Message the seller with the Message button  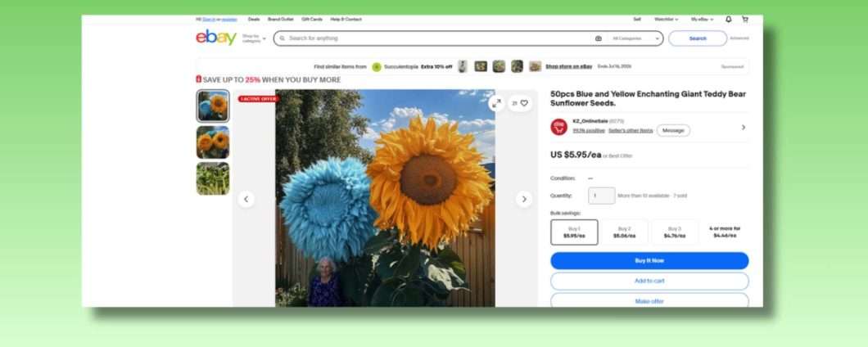tap(673, 131)
